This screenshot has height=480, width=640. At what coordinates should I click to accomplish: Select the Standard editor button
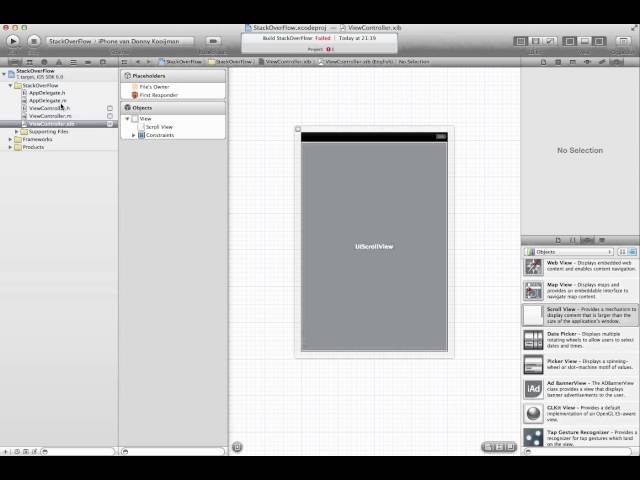[520, 41]
